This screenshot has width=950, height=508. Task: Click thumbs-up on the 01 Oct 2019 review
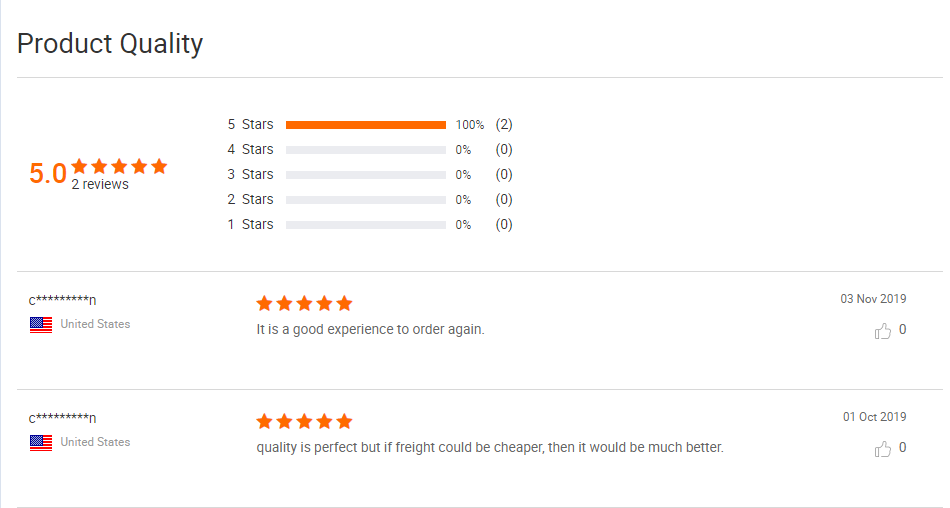883,449
